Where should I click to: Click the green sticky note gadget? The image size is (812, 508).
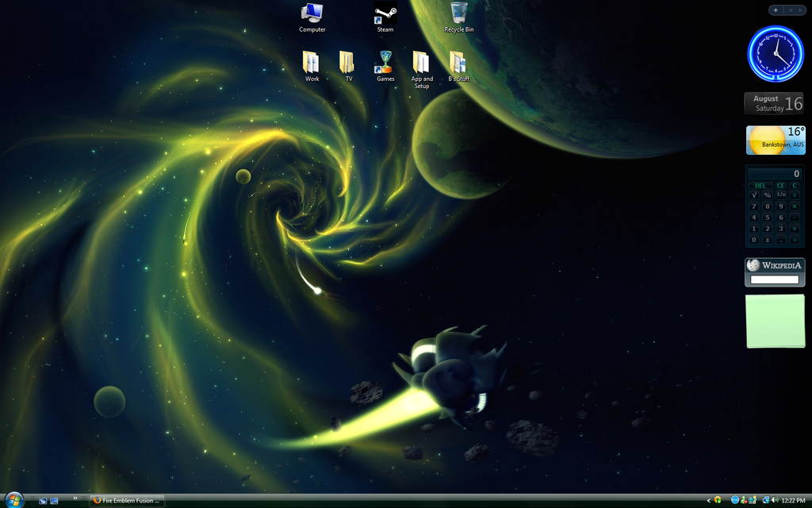coord(775,321)
